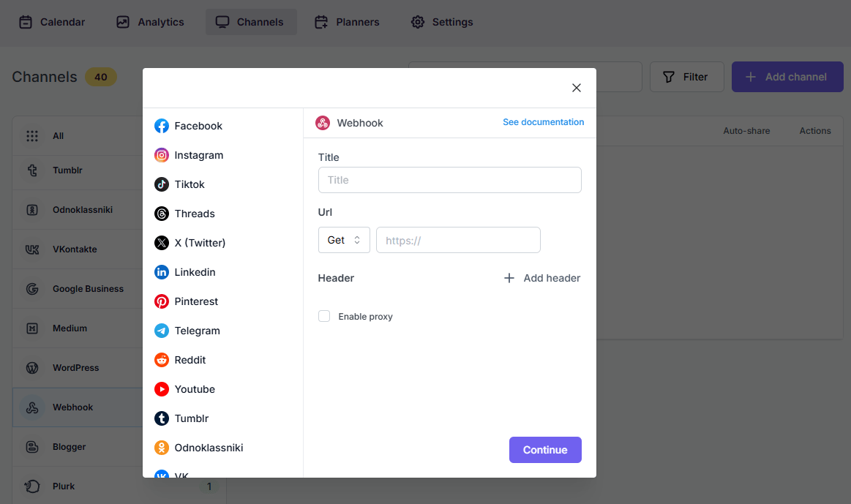The width and height of the screenshot is (851, 504).
Task: Click the Plurk count badge 1
Action: (209, 486)
